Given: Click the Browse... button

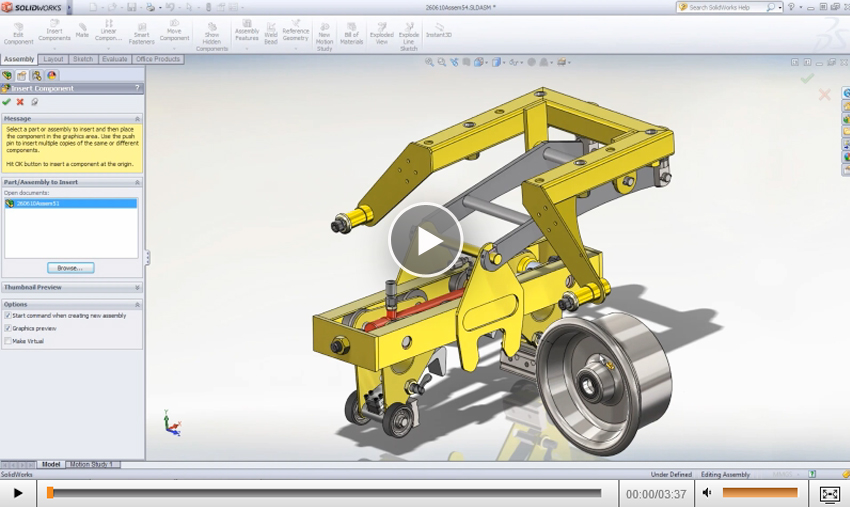Looking at the screenshot, I should tap(70, 268).
